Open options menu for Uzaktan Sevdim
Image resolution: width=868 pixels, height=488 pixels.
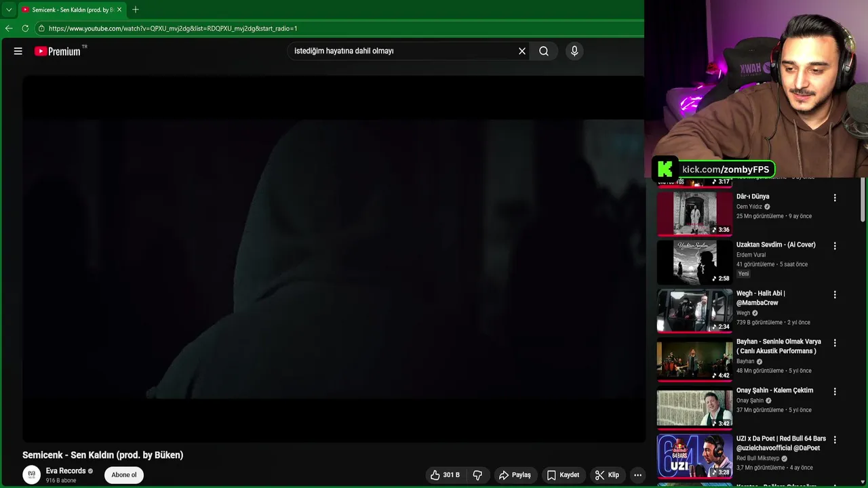[835, 246]
